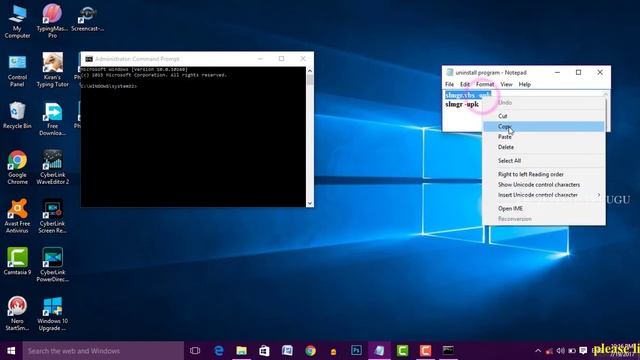Open Nero StartSmart desktop icon
Viewport: 640px width, 360px height.
click(x=17, y=313)
